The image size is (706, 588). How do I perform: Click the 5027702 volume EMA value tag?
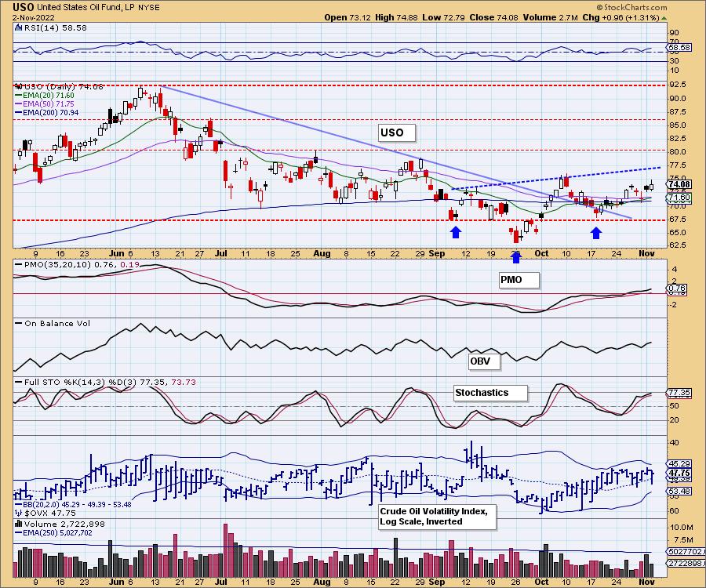(686, 552)
